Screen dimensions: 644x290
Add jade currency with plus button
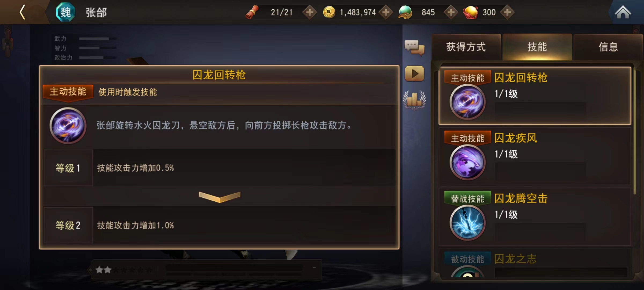451,12
